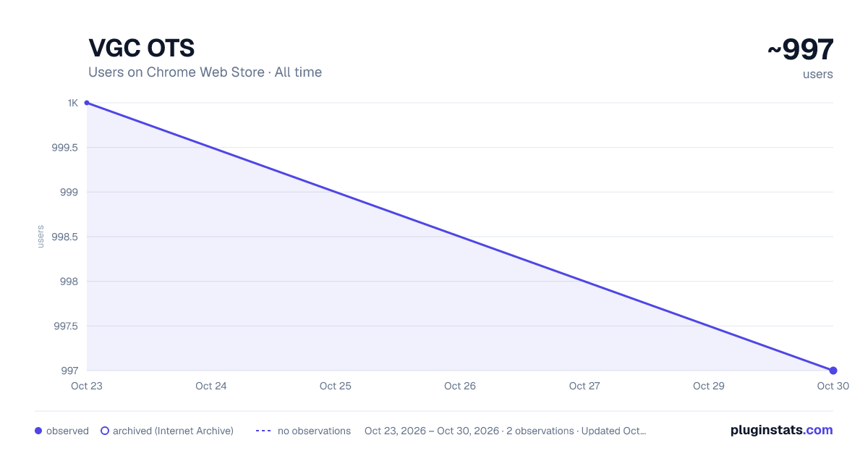Click the Oct 29 x-axis label

point(709,386)
